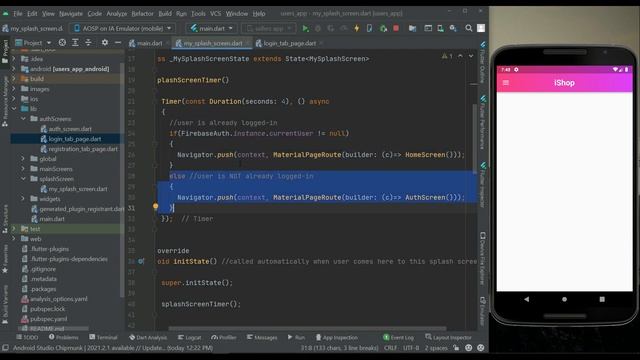Hide the Project panel with minus icon
This screenshot has width=640, height=360.
[x=118, y=42]
